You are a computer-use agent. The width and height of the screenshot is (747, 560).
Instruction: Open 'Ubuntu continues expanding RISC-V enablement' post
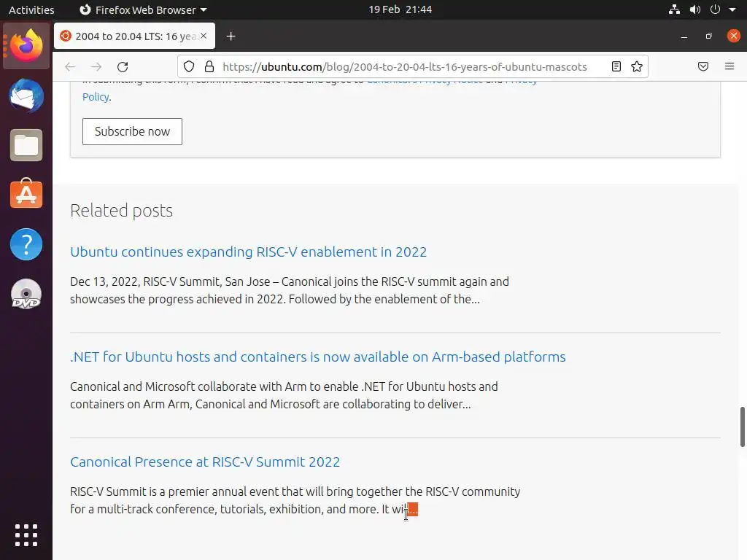click(248, 252)
